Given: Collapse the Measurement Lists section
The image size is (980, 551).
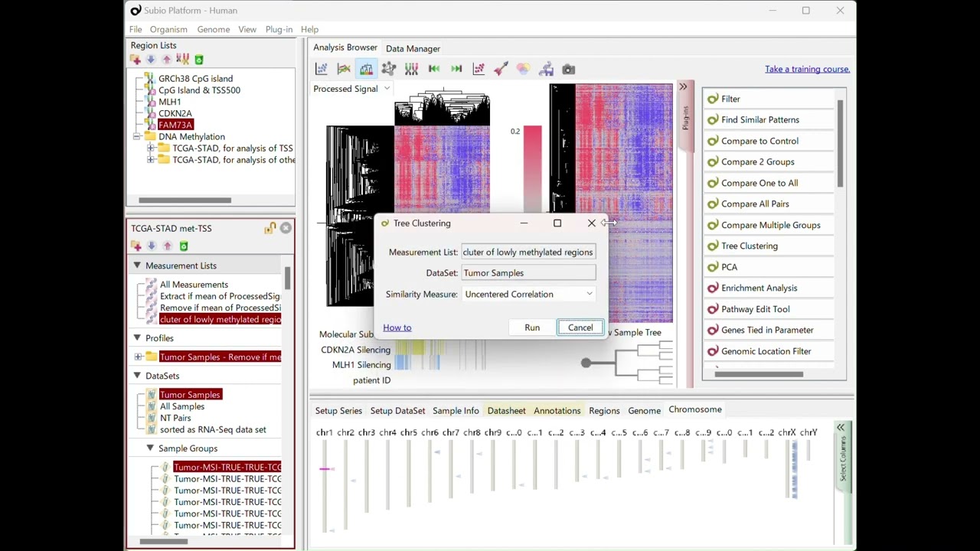Looking at the screenshot, I should tap(137, 266).
